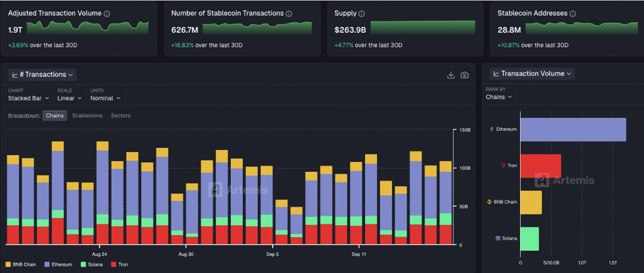
Task: Switch breakdown to Sectors tab
Action: point(120,116)
